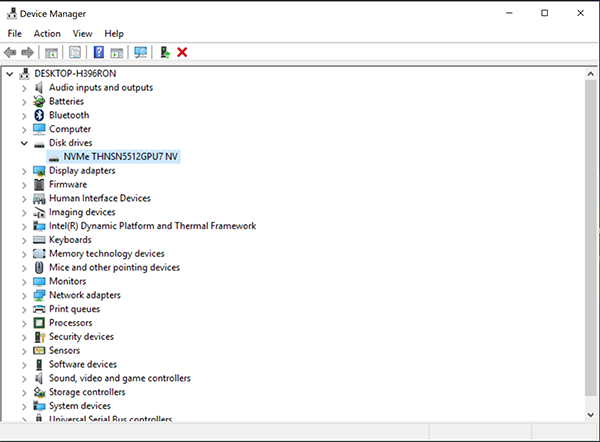600x442 pixels.
Task: Expand the Human Interface Devices category
Action: tap(24, 199)
